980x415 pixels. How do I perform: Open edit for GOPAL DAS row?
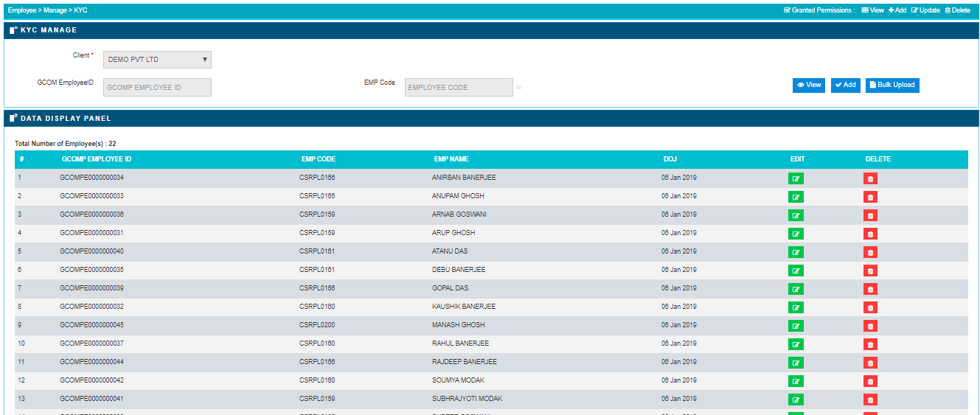tap(796, 289)
